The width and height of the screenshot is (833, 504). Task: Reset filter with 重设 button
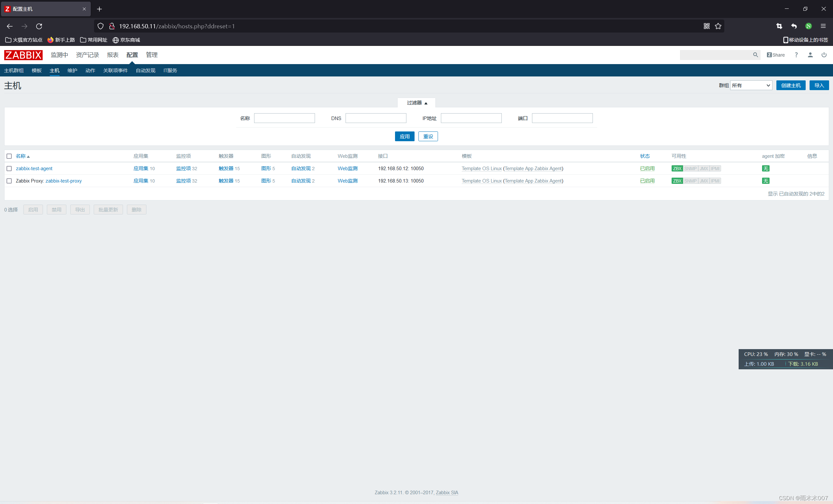coord(428,136)
